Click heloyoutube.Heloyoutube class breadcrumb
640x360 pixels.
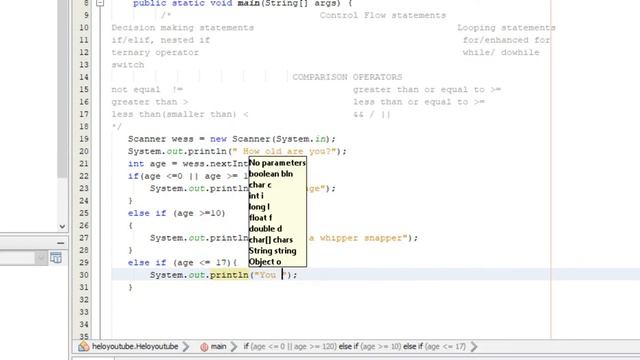pos(135,347)
